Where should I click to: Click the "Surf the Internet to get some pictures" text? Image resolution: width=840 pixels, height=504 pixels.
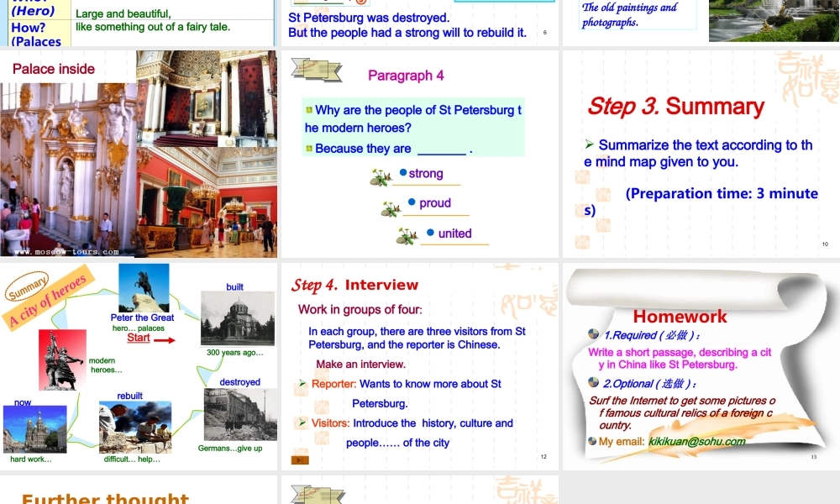[682, 412]
